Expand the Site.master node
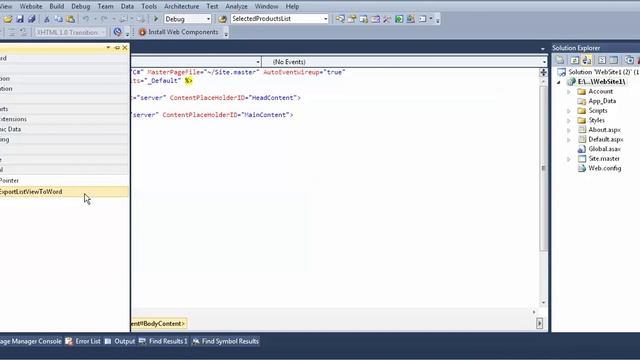Viewport: 640px width, 360px height. [569, 159]
